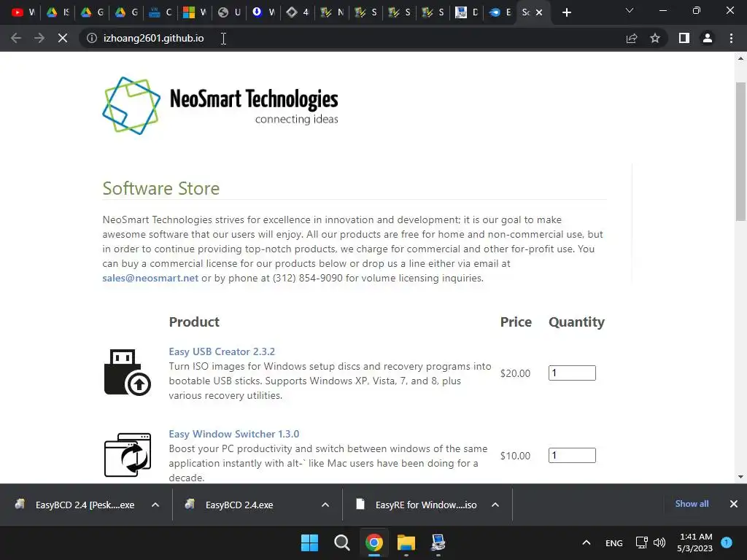Screen dimensions: 747x560
Task: Close the active Software Store tab
Action: pyautogui.click(x=539, y=12)
